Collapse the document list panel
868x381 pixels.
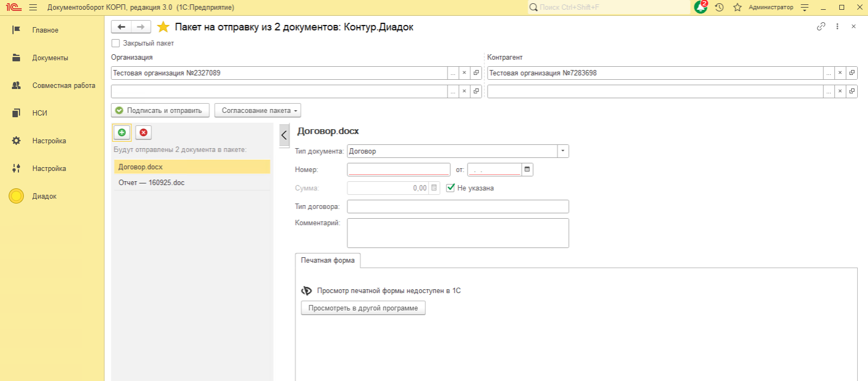284,135
